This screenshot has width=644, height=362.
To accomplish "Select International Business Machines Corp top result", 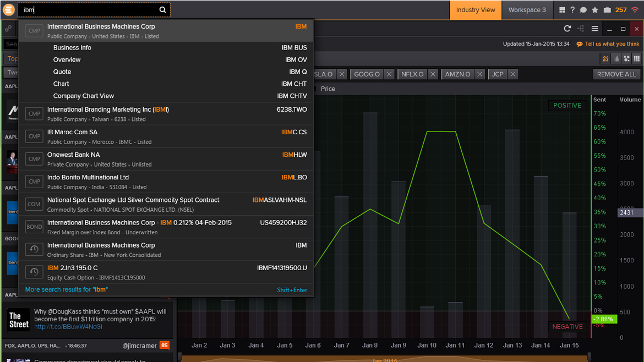I will point(166,31).
